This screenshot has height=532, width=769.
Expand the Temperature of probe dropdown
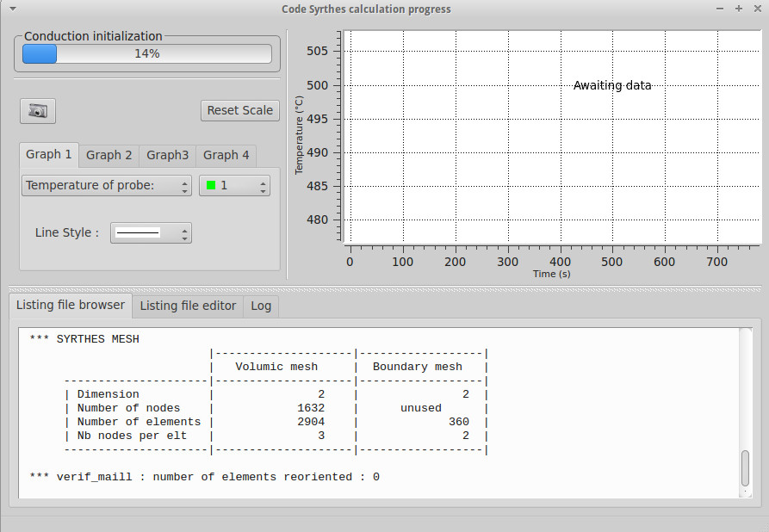pos(106,186)
